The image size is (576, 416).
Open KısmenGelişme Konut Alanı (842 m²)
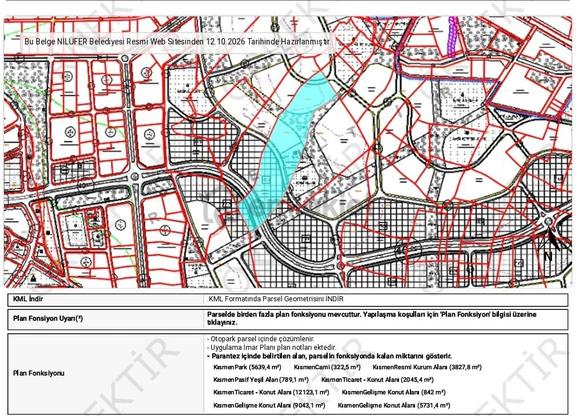393,392
